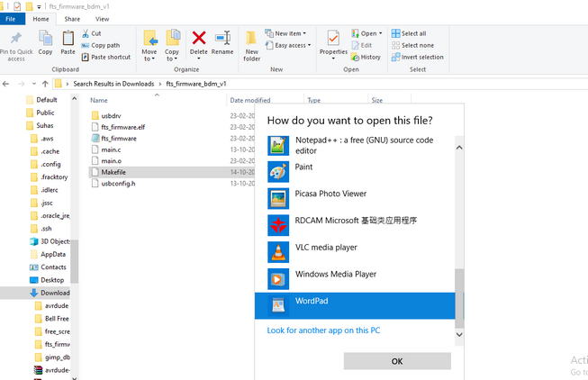Open the File tab
Image resolution: width=588 pixels, height=380 pixels.
click(x=11, y=19)
